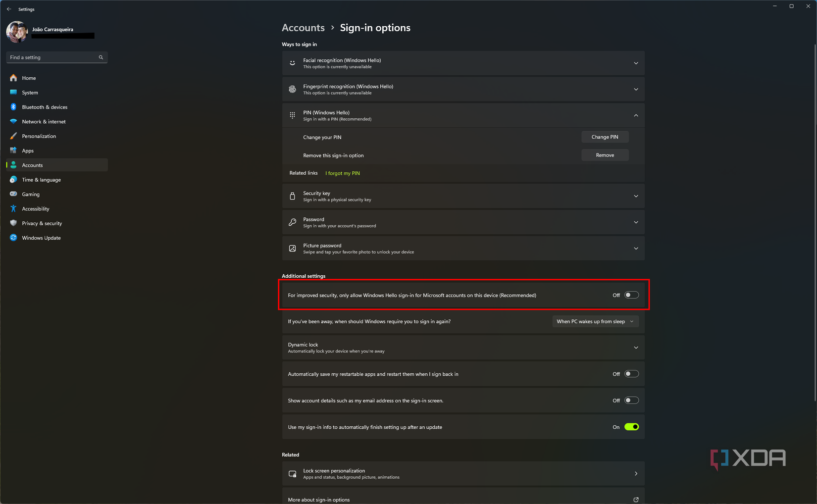Click the Bluetooth icon in sidebar
The height and width of the screenshot is (504, 817).
click(13, 107)
